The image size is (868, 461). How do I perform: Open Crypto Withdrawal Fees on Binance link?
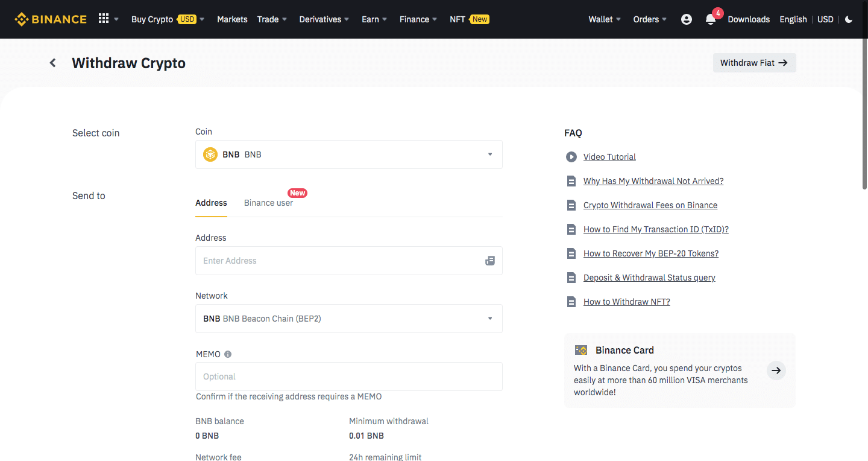click(x=650, y=205)
